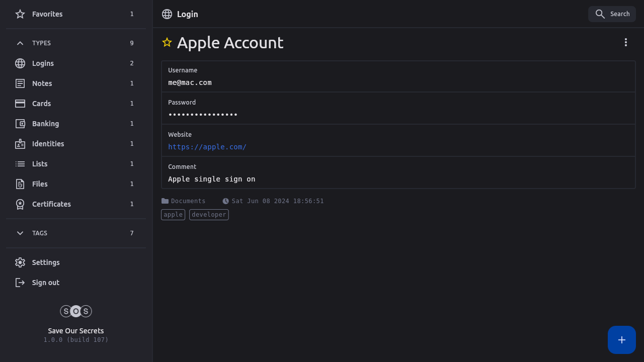Image resolution: width=644 pixels, height=362 pixels.
Task: Click the Logins globe icon in sidebar
Action: click(x=20, y=63)
